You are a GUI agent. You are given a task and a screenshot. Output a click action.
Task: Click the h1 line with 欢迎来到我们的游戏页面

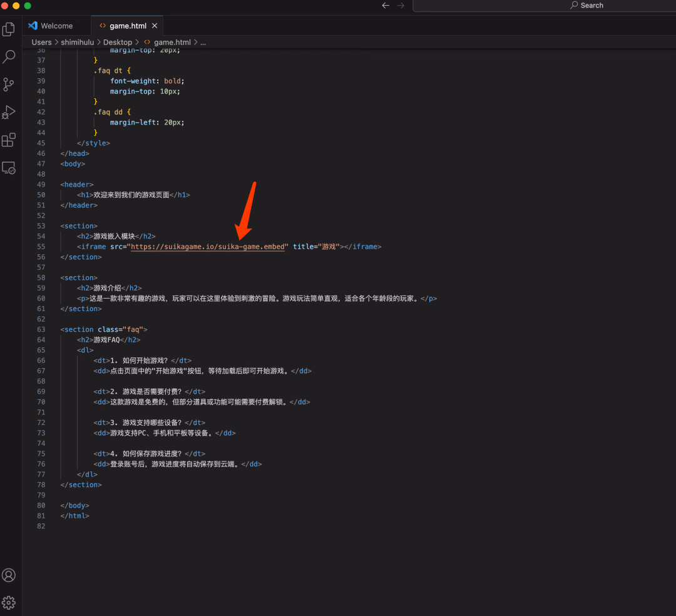pos(133,195)
